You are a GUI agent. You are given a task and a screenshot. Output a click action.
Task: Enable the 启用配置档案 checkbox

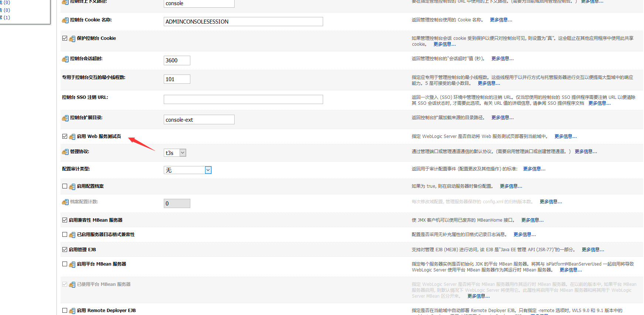pos(65,186)
